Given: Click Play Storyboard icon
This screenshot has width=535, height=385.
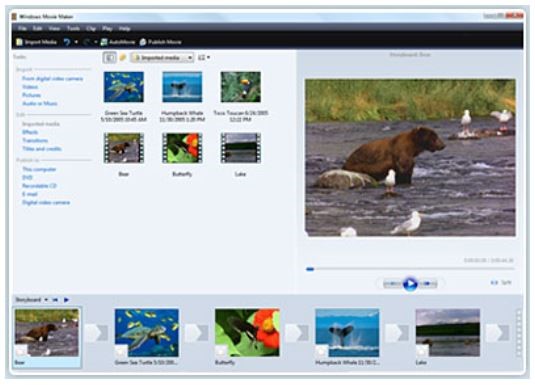Looking at the screenshot, I should [x=66, y=300].
